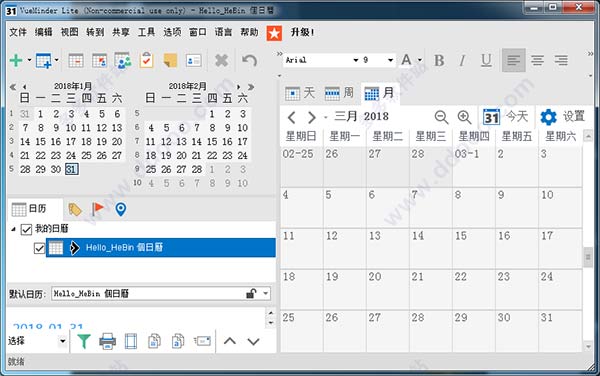
Task: Open the 视图 menu
Action: [69, 32]
